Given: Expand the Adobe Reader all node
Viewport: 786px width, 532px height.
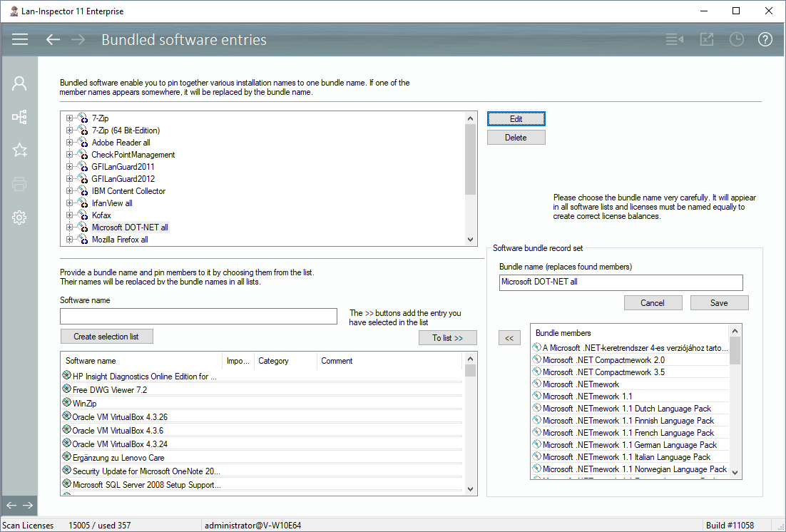Looking at the screenshot, I should [x=69, y=143].
